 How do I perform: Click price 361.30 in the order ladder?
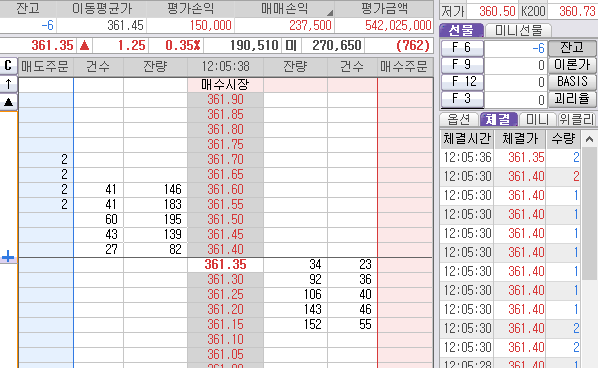tap(225, 280)
